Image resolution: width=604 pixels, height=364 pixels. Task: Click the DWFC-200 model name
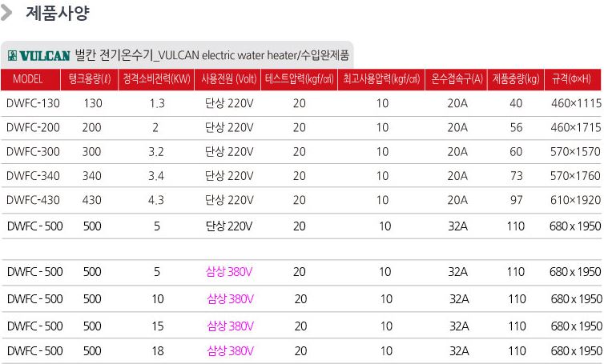33,127
